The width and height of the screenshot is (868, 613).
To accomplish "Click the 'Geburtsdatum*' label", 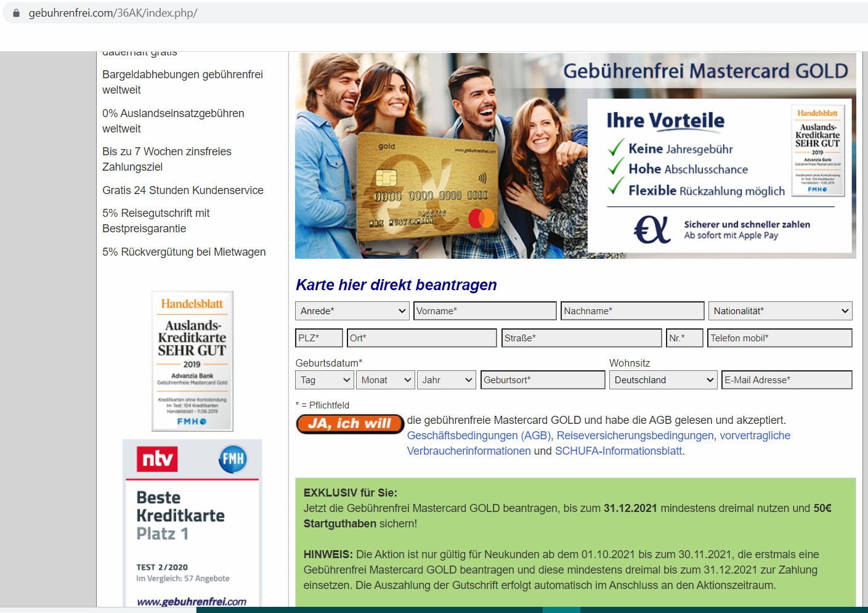I will coord(329,363).
